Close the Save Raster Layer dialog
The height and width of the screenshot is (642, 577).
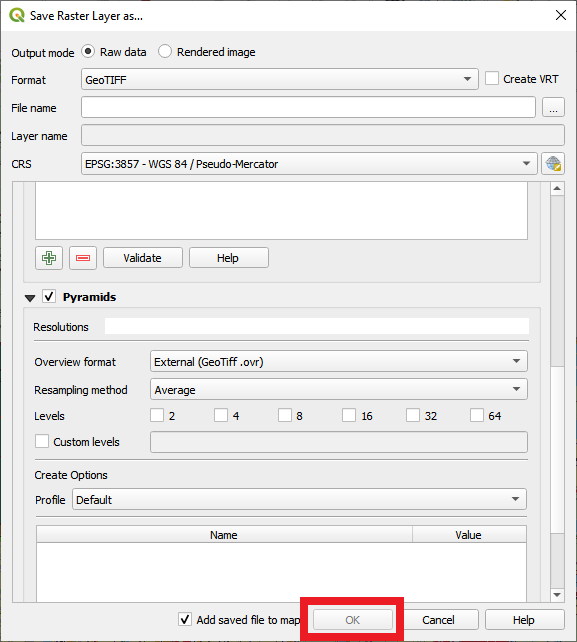561,15
